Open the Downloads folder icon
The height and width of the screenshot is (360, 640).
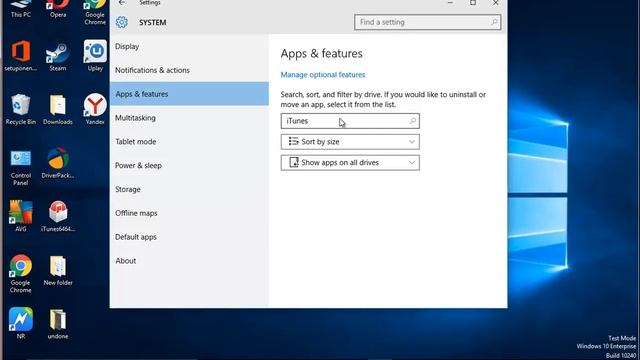coord(58,109)
